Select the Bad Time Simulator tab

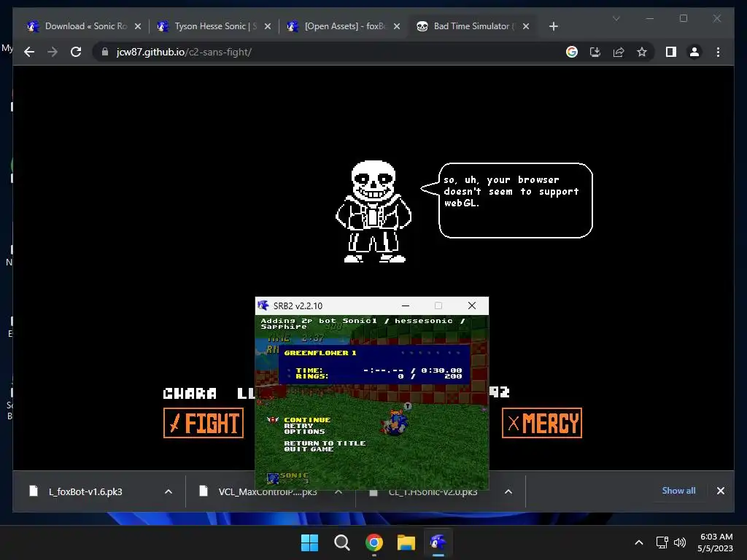coord(472,26)
